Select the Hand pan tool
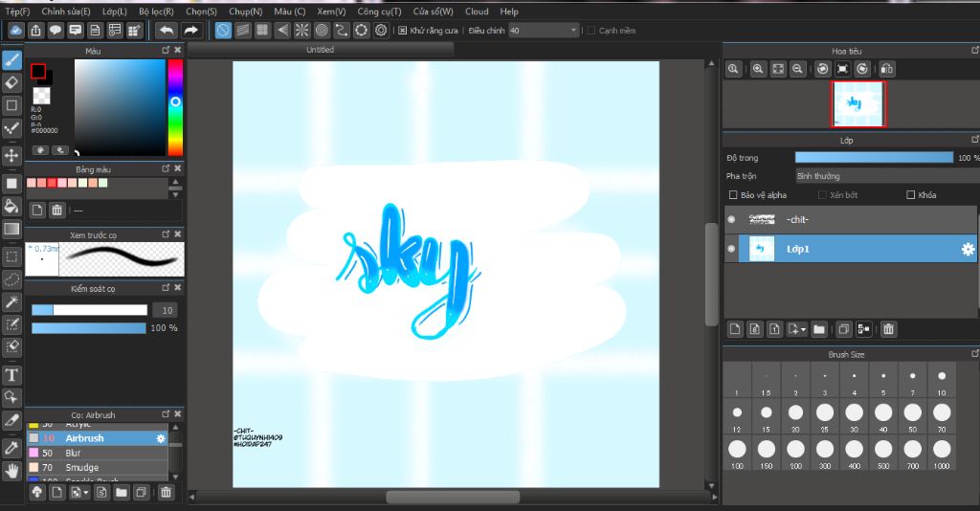This screenshot has width=980, height=511. 11,471
